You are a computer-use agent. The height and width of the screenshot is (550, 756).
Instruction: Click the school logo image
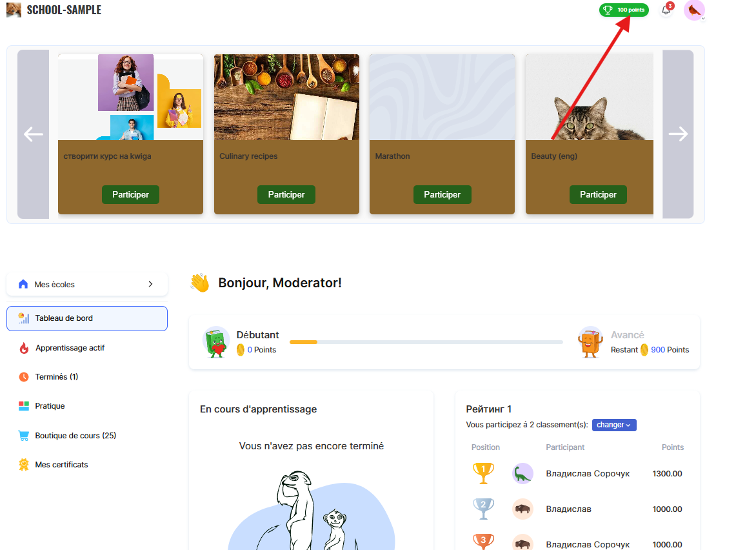(14, 10)
